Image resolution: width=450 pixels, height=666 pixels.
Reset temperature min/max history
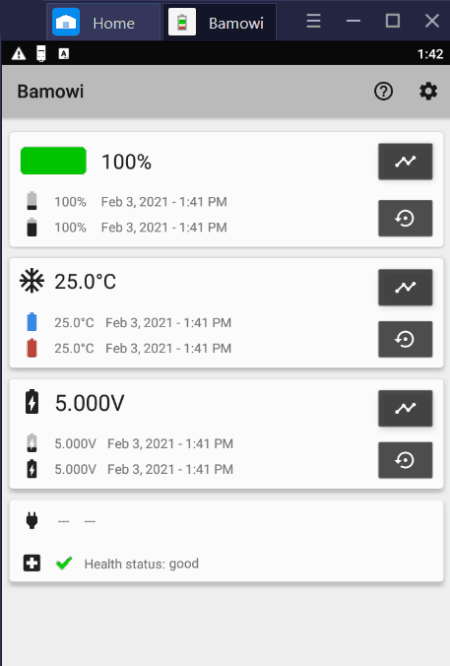tap(405, 339)
